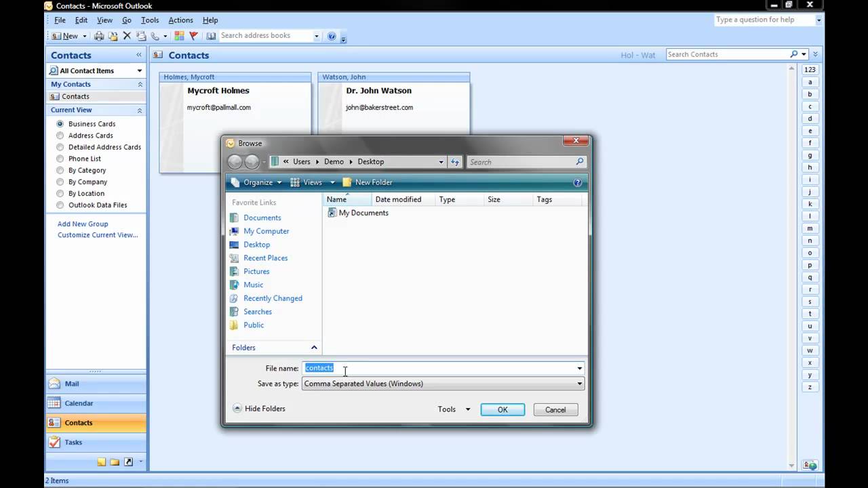Click the Search Contacts magnifier icon

794,54
